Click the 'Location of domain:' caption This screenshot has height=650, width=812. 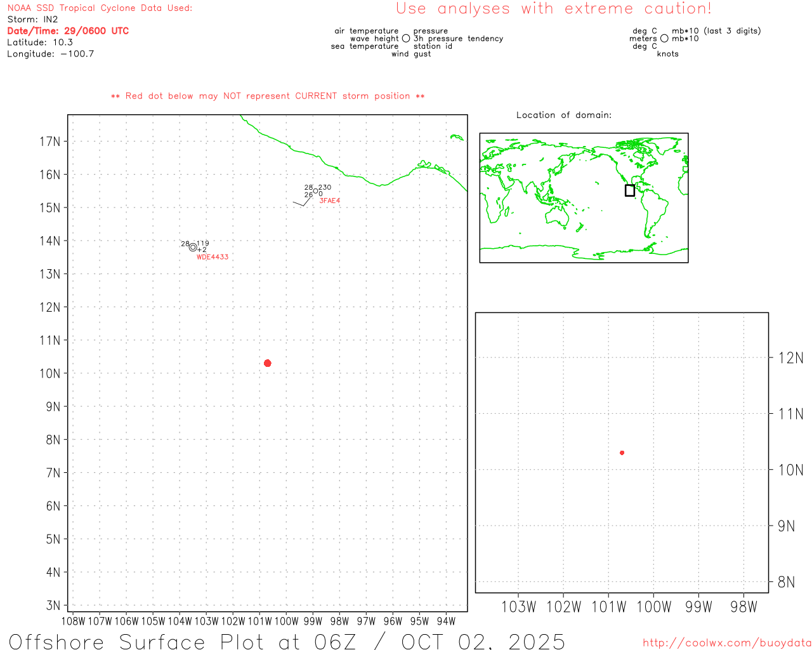click(564, 115)
